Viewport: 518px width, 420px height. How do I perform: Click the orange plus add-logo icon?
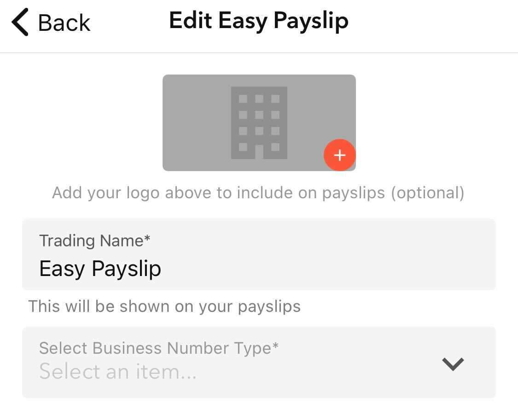coord(339,155)
